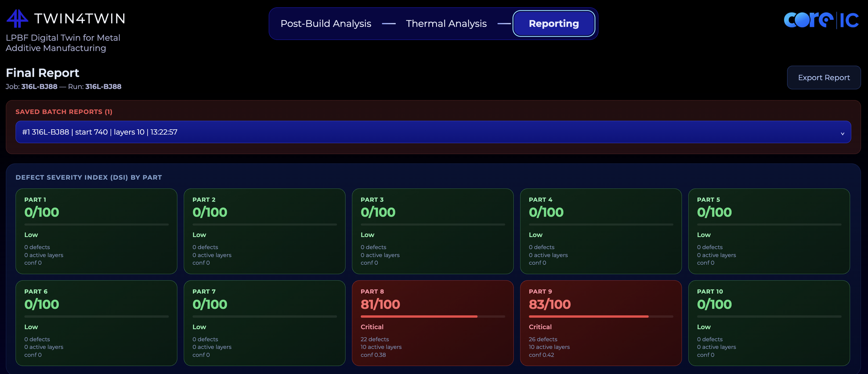Image resolution: width=868 pixels, height=374 pixels.
Task: Switch to Thermal Analysis step
Action: point(446,24)
